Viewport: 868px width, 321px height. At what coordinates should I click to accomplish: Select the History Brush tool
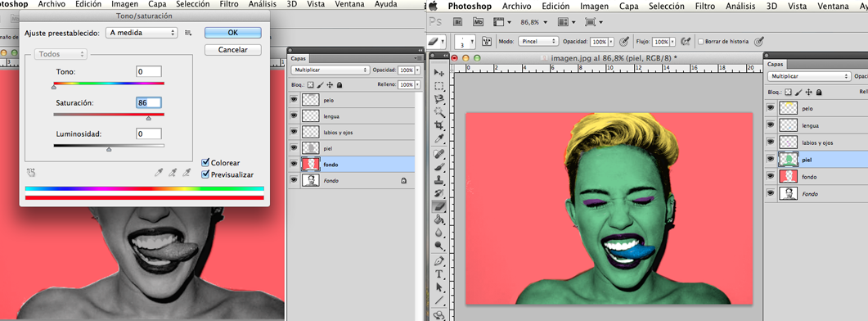(x=439, y=193)
